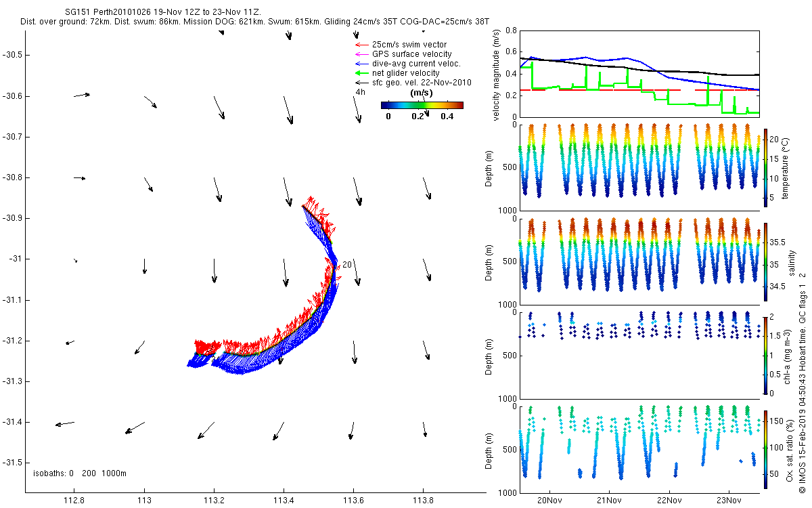Click the green net glider velocity legend arrow
812x508 pixels.
(361, 73)
